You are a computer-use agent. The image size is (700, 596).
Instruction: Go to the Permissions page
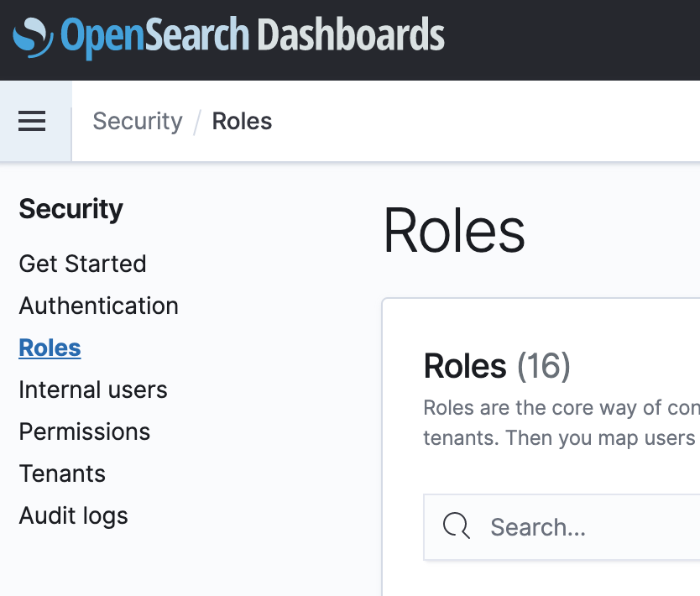coord(84,431)
